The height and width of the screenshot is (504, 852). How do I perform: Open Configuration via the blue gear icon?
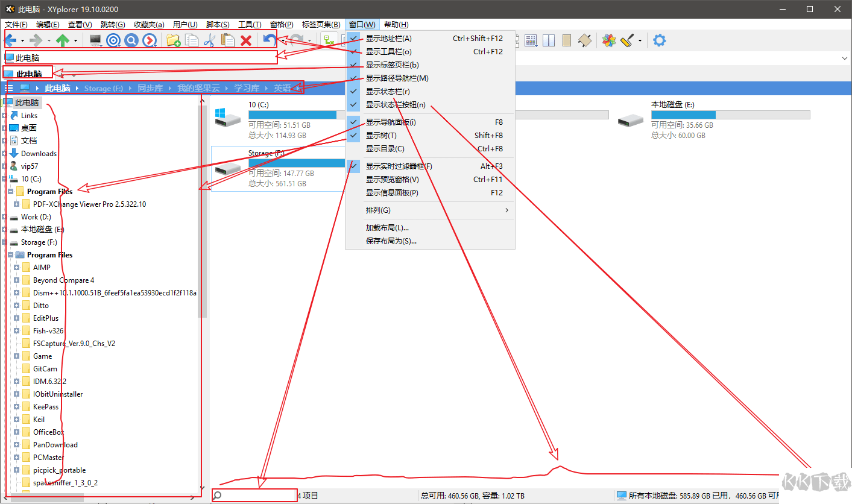pos(660,40)
